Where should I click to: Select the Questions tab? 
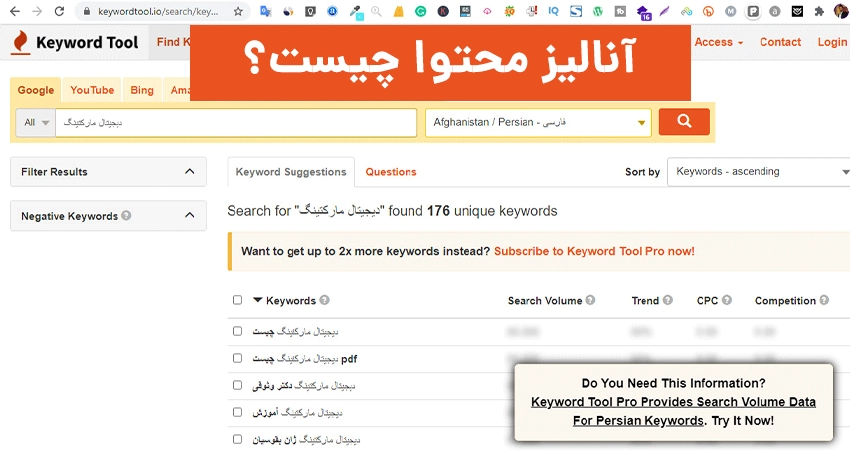coord(391,172)
